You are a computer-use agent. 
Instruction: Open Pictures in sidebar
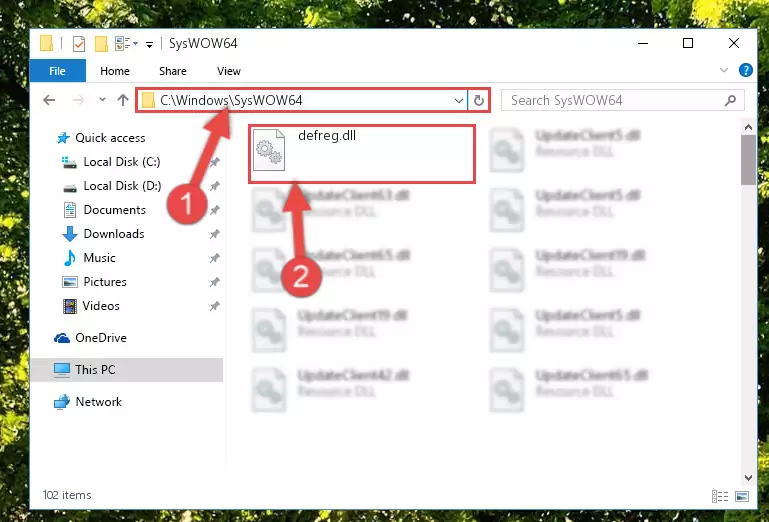[104, 282]
